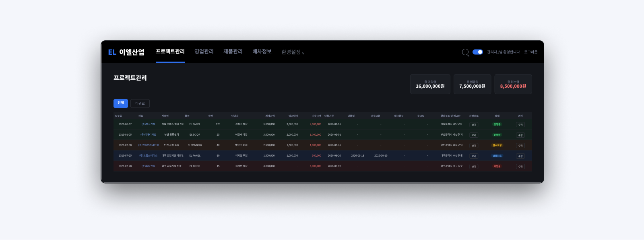Click the 총 입금액 7,500,000원 card

pos(473,84)
